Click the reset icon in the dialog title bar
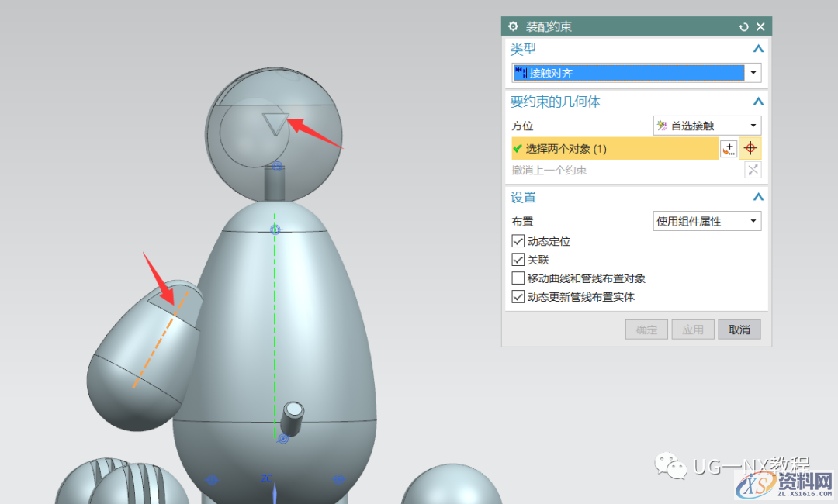 [744, 26]
